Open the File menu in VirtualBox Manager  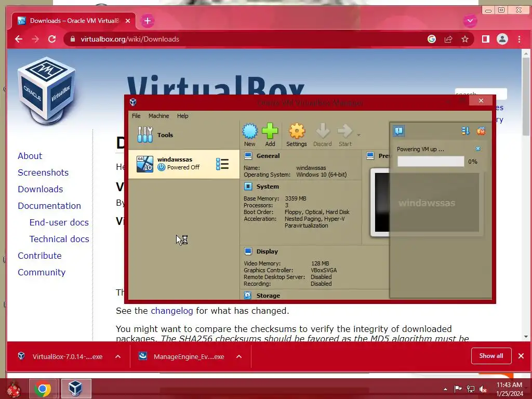point(136,116)
